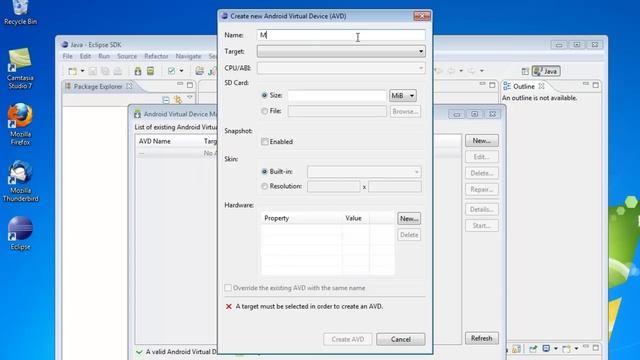Select the Built-in skin radio button
Screen dimensions: 640x360
(x=264, y=172)
